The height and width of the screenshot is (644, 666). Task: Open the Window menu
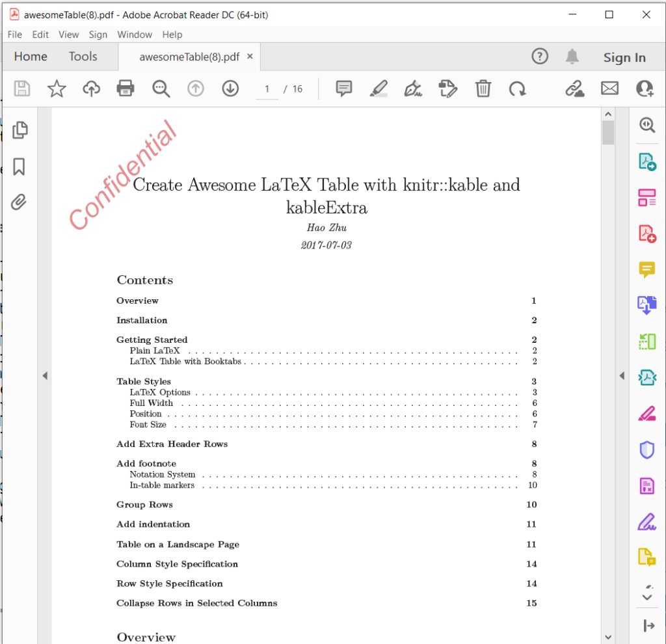coord(135,34)
